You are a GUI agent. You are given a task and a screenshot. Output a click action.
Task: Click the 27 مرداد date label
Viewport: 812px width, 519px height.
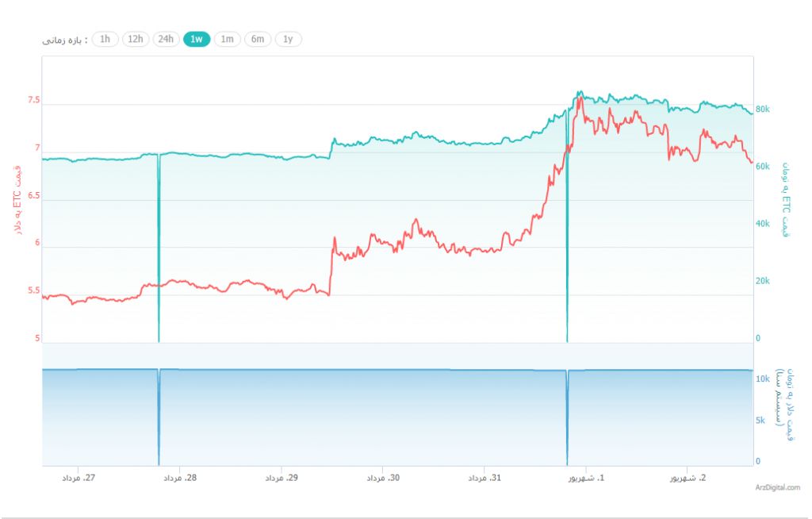coord(79,479)
